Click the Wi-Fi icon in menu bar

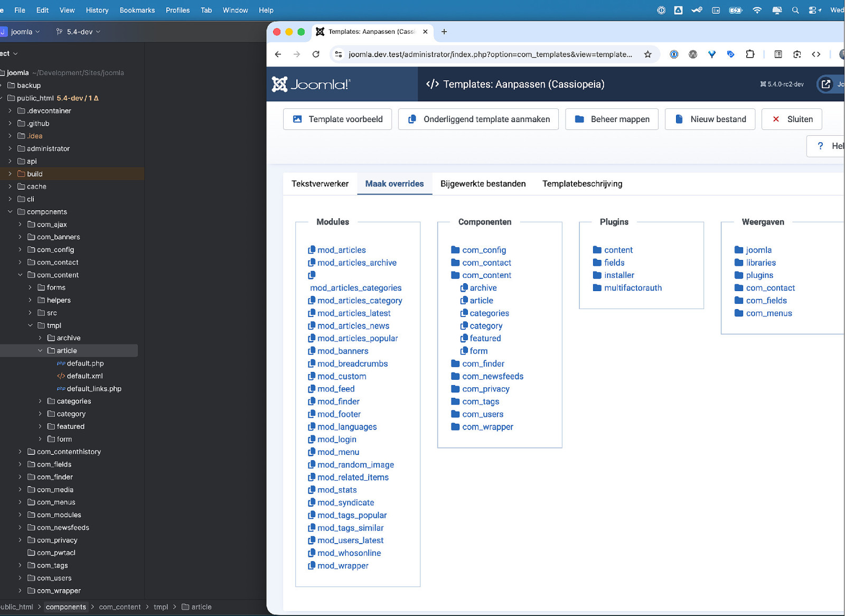click(757, 10)
